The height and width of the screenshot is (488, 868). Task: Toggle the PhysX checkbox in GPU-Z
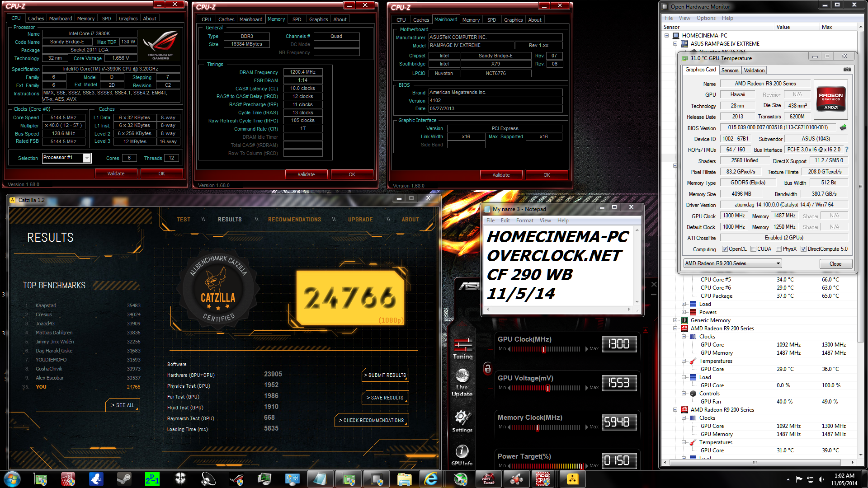(x=778, y=249)
